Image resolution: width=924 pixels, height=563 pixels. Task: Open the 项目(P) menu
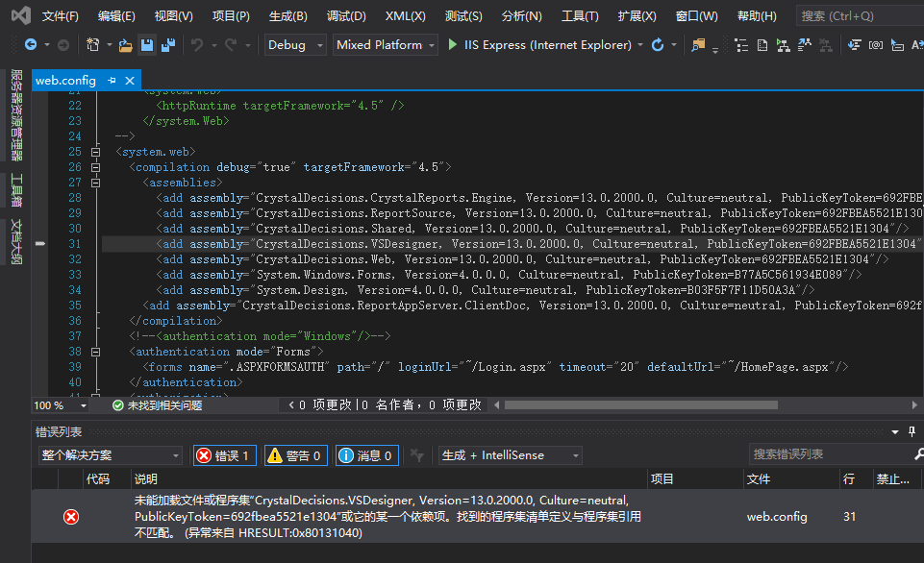[x=231, y=16]
